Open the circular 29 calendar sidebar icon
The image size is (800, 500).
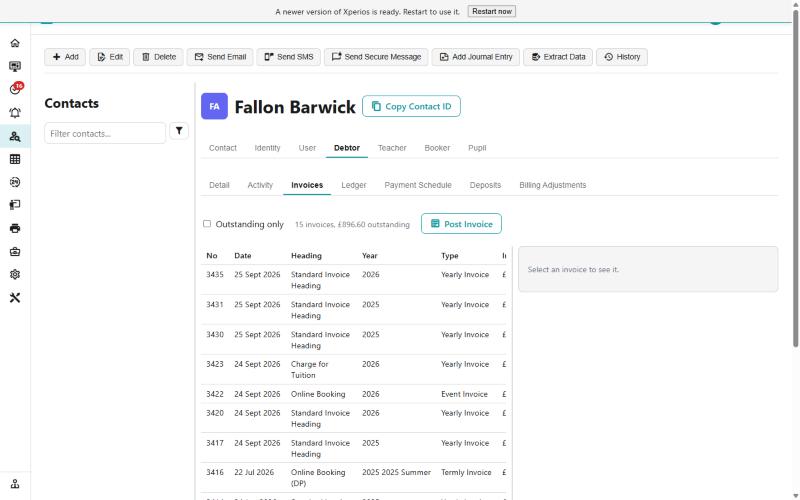pos(15,182)
